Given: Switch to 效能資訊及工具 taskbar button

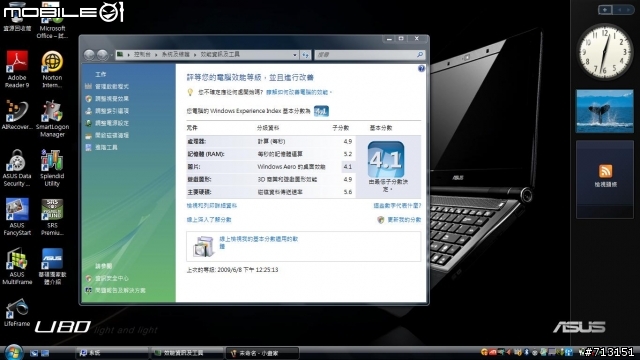Looking at the screenshot, I should coord(187,353).
